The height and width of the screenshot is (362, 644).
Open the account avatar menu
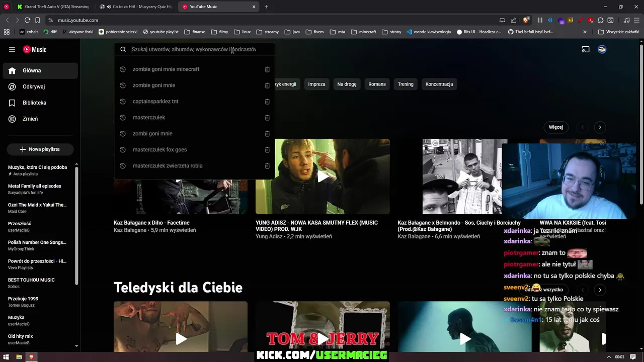tap(602, 49)
